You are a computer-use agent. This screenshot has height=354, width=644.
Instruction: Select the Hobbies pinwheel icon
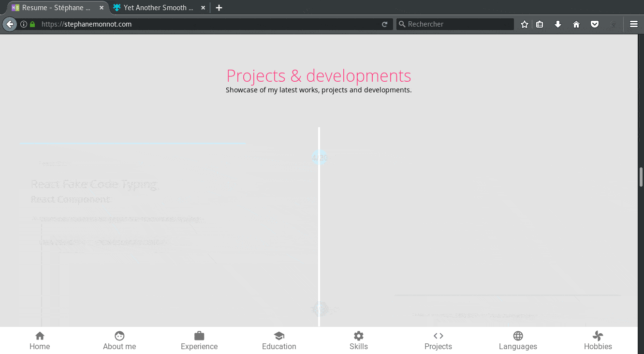(x=598, y=336)
